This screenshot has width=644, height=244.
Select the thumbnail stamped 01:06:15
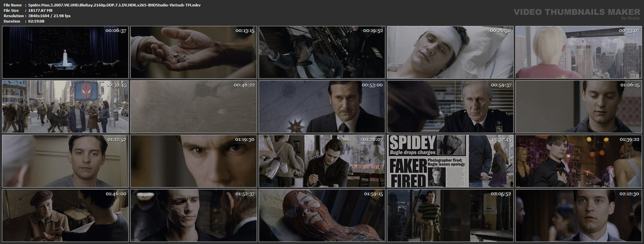(579, 107)
